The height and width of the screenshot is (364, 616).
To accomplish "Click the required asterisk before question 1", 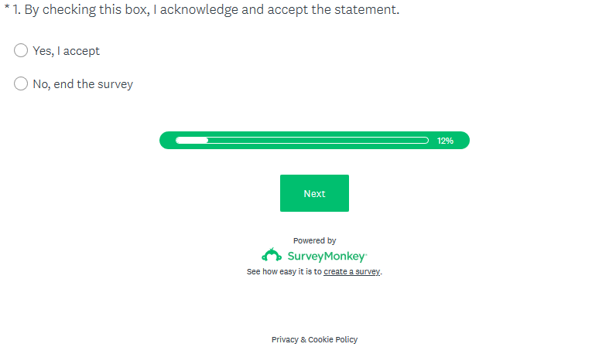I will (7, 9).
